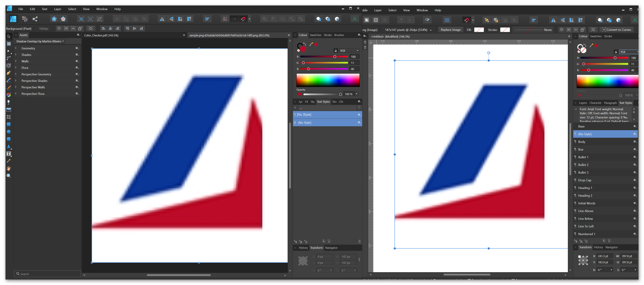Click the Search field in Assets panel
This screenshot has width=644, height=285.
pos(48,274)
